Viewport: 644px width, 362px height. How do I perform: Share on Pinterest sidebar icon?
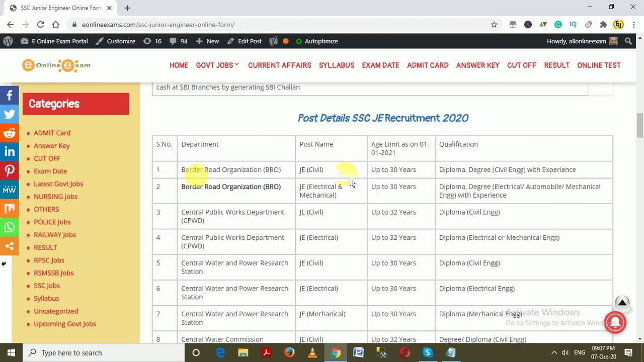click(9, 170)
